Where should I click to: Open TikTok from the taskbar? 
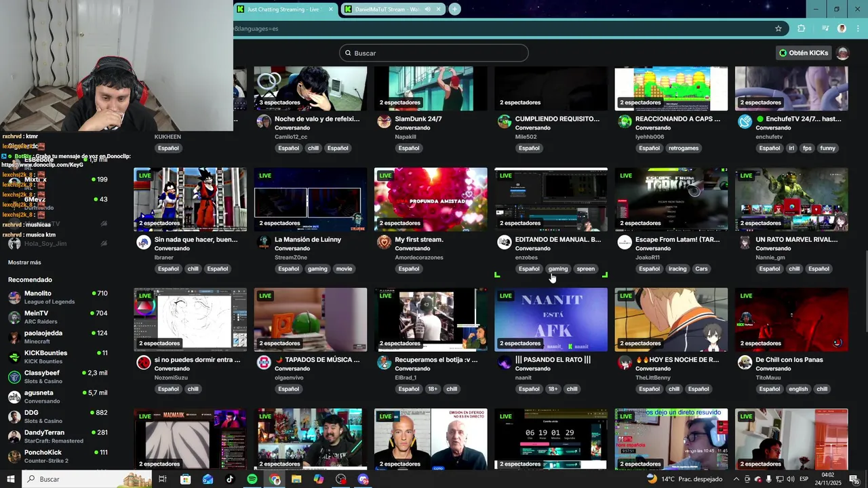point(230,479)
